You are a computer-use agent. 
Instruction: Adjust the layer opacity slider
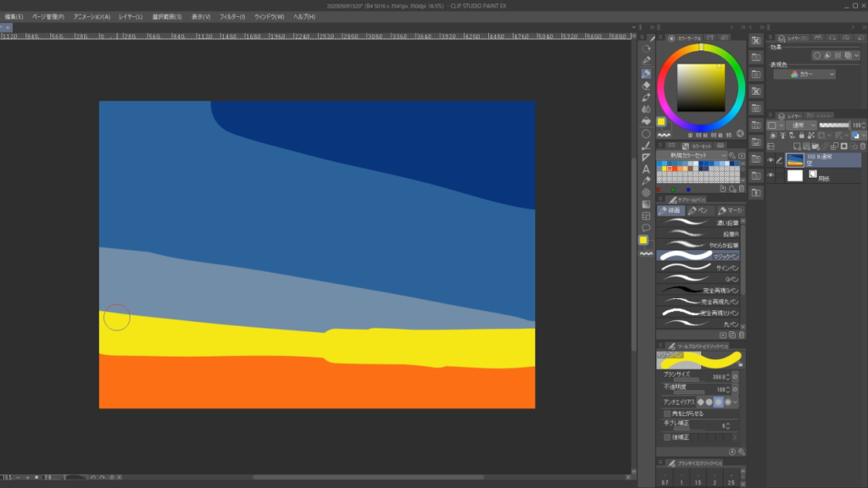tap(834, 125)
